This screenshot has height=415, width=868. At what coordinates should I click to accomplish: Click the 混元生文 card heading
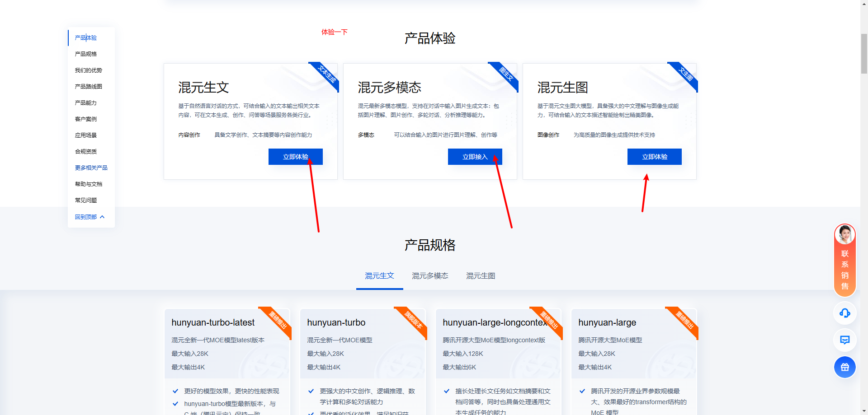tap(203, 87)
